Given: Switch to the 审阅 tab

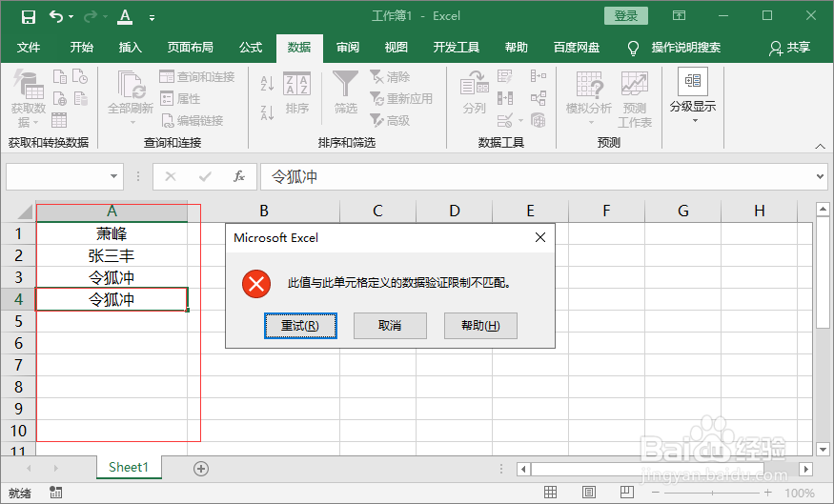Looking at the screenshot, I should click(x=348, y=48).
